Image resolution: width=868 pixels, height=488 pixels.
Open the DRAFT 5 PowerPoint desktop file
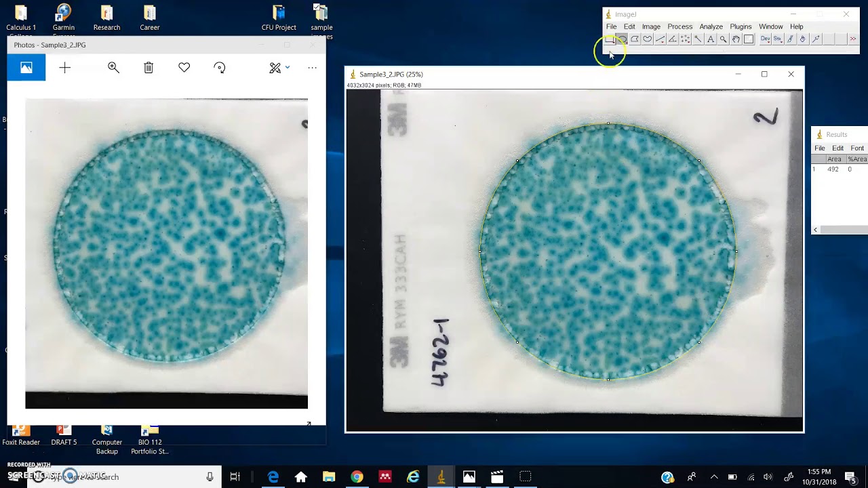[64, 435]
